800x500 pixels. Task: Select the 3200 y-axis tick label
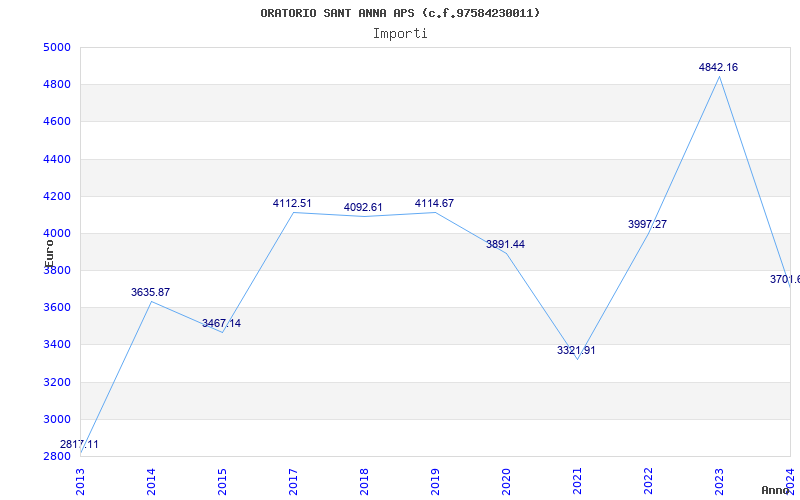click(57, 382)
